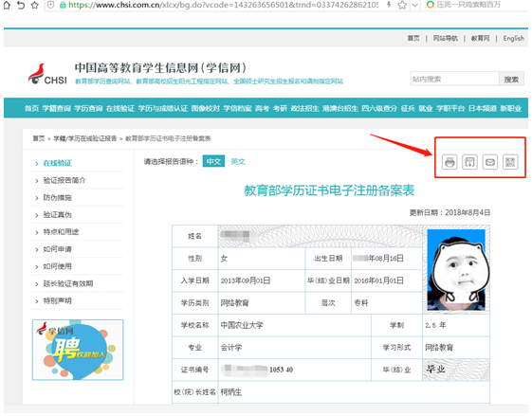532x416 pixels.
Task: Open 考研 in navigation bar
Action: coord(280,108)
